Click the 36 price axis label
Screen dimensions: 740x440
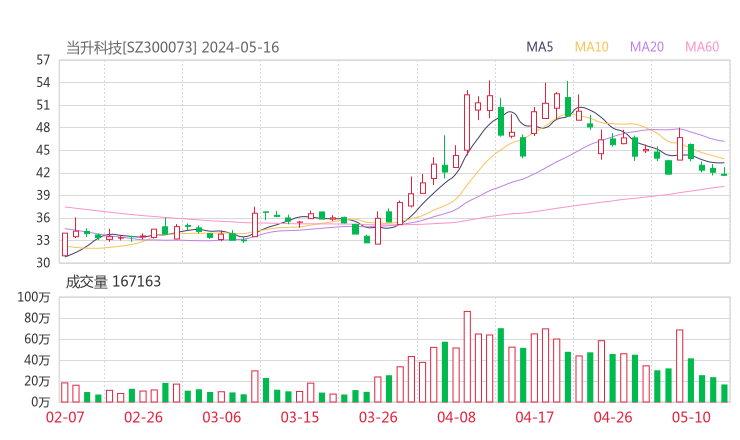[x=43, y=218]
